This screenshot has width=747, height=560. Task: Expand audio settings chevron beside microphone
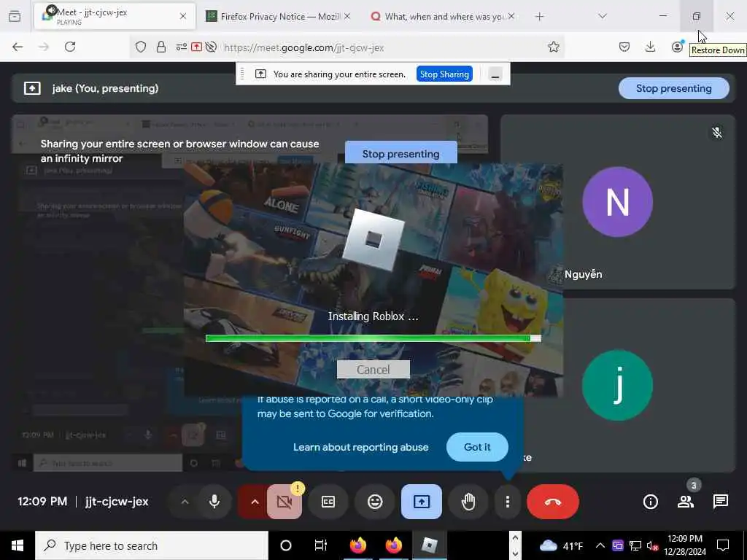point(185,502)
